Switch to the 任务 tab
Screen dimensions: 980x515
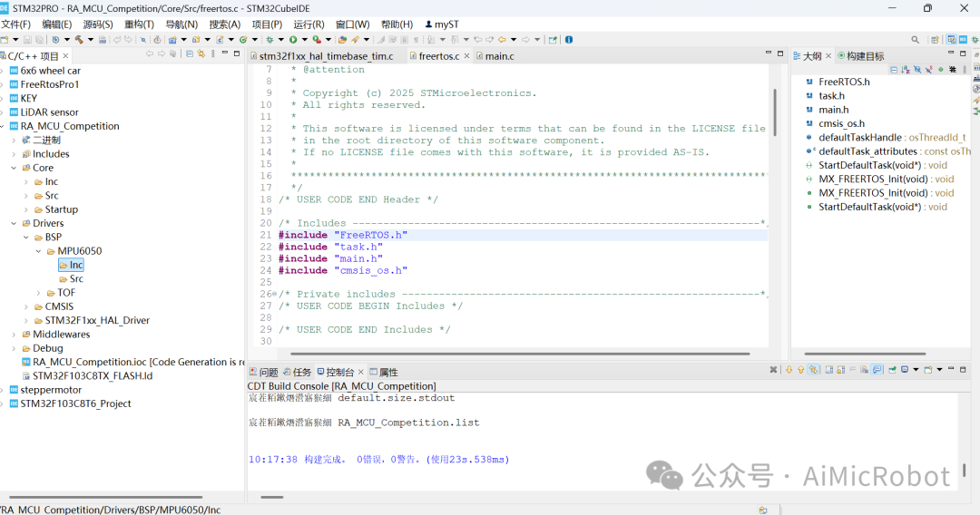(x=297, y=372)
